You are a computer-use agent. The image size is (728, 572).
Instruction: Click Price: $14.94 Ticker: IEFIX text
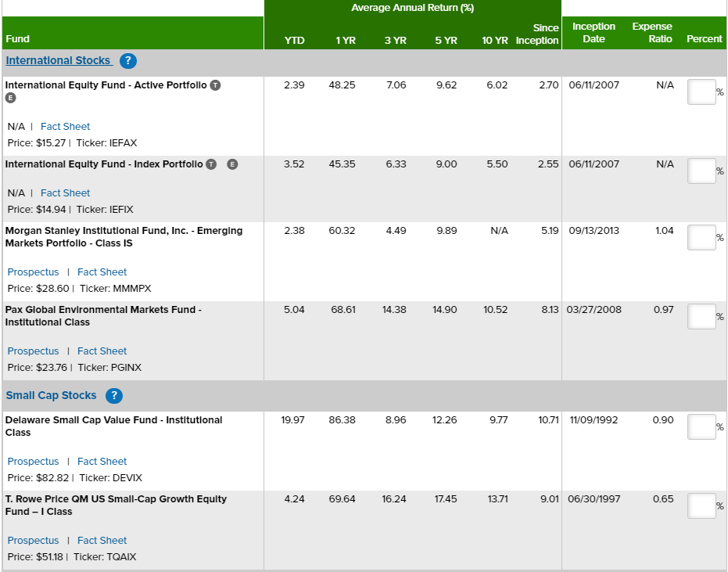coord(70,210)
